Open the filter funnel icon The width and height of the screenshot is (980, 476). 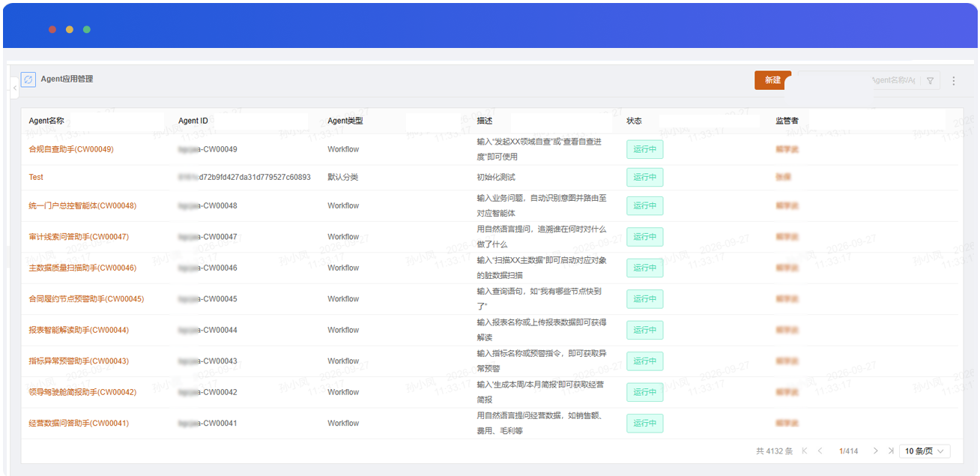930,80
